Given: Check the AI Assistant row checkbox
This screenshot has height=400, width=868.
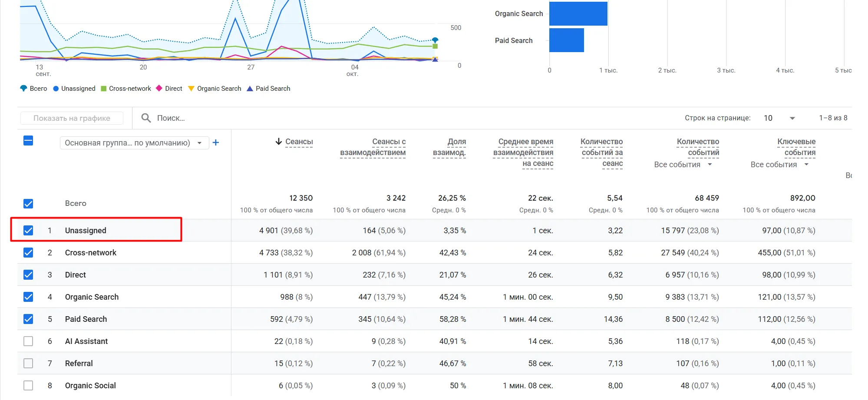Looking at the screenshot, I should pyautogui.click(x=28, y=341).
